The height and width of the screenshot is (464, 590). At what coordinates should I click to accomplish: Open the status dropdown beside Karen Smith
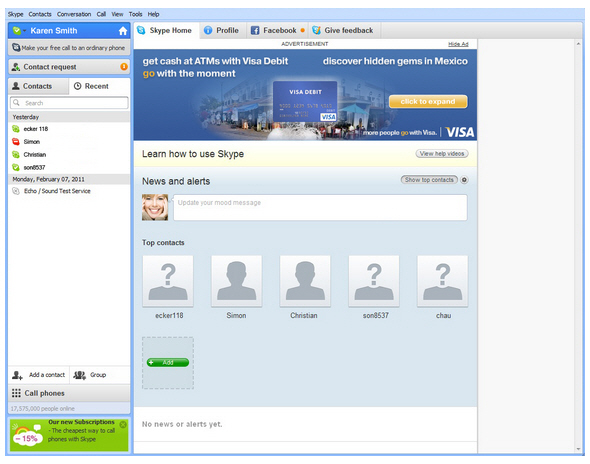[x=24, y=31]
